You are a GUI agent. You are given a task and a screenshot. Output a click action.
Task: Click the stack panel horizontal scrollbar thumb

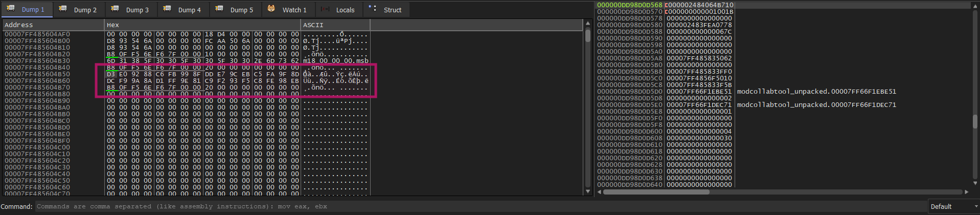coord(656,192)
